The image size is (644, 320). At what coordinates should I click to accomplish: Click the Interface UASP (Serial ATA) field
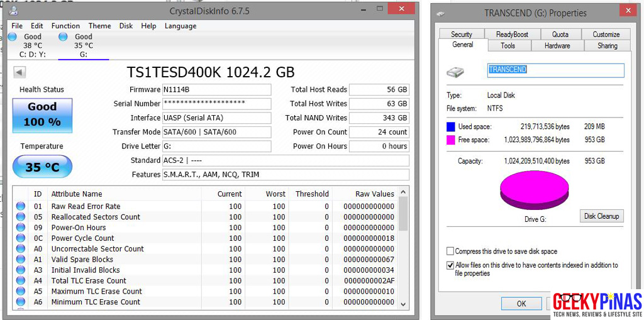pyautogui.click(x=217, y=118)
